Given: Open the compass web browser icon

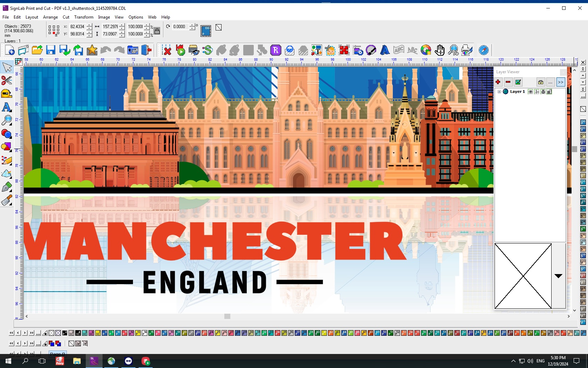Looking at the screenshot, I should pos(484,50).
